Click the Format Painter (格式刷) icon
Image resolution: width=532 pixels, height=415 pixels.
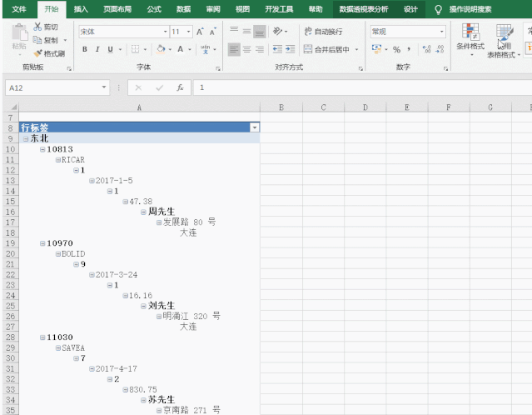click(x=38, y=53)
